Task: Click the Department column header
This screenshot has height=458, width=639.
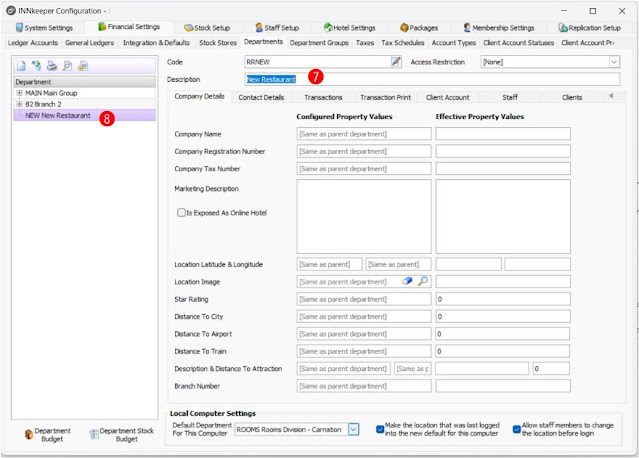Action: pyautogui.click(x=84, y=81)
